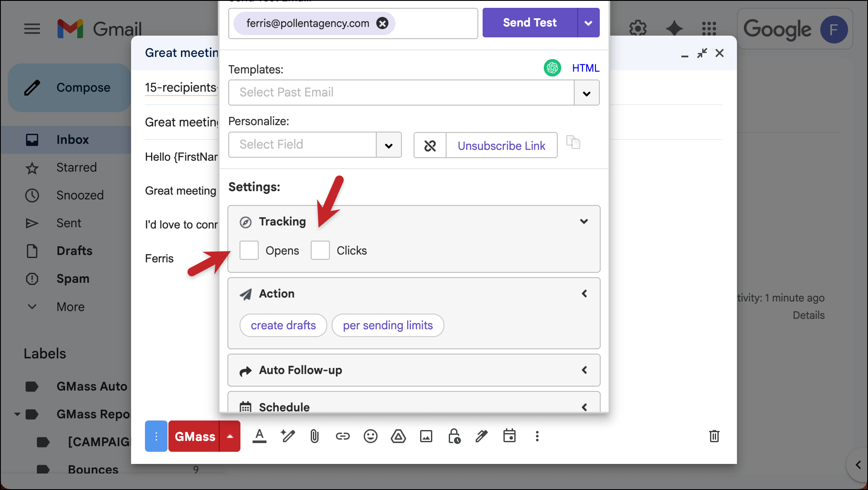Insert files using Google Drive icon
The image size is (868, 490).
coord(398,436)
